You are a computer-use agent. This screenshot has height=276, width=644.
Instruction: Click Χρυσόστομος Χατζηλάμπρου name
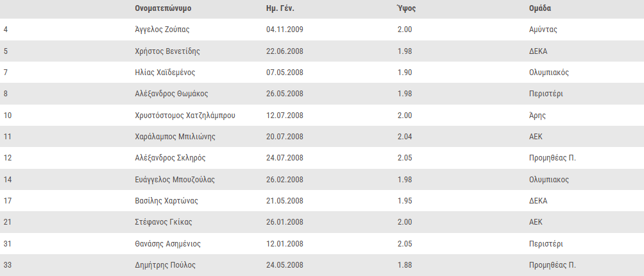[x=185, y=116]
